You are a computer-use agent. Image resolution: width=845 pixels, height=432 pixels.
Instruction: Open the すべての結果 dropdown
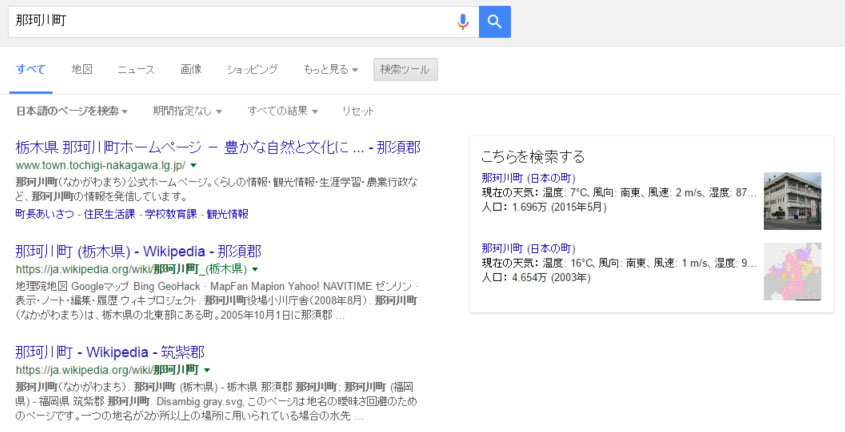[282, 111]
